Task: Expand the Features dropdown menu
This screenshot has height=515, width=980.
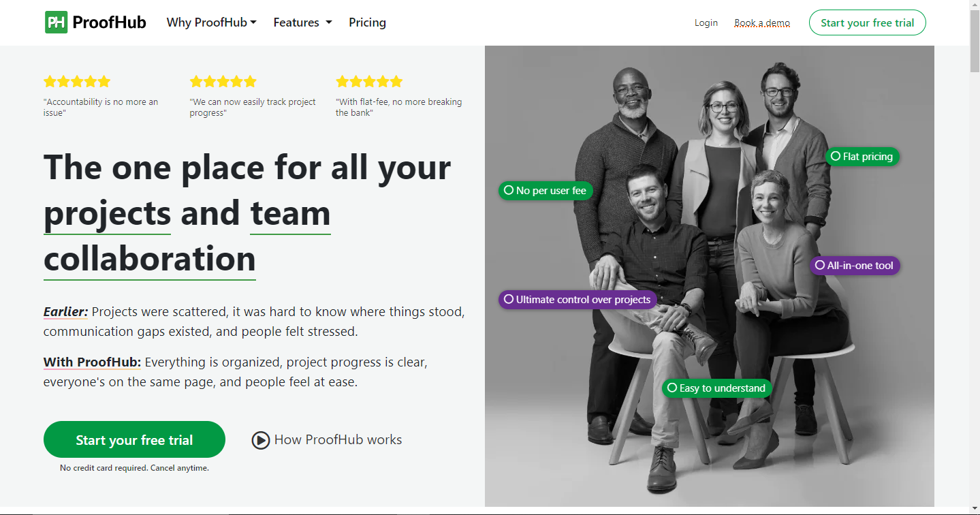Action: pyautogui.click(x=302, y=22)
